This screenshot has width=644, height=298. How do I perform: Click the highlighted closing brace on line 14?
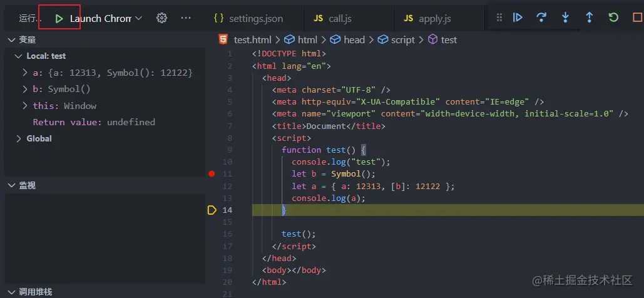284,210
